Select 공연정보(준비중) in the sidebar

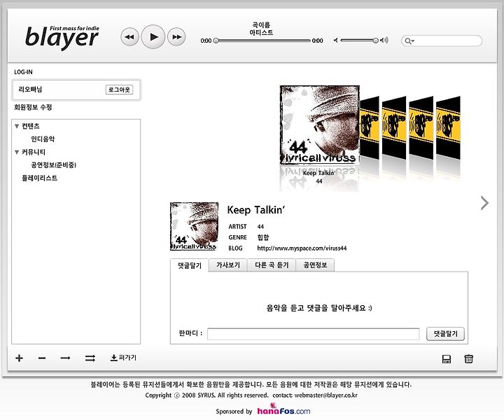(53, 165)
